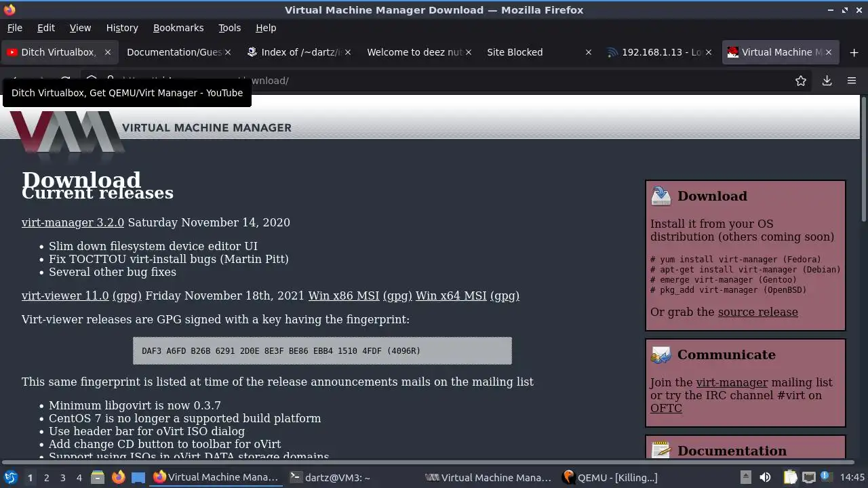Viewport: 868px width, 488px height.
Task: Close the Site Blocked tab
Action: [x=589, y=52]
